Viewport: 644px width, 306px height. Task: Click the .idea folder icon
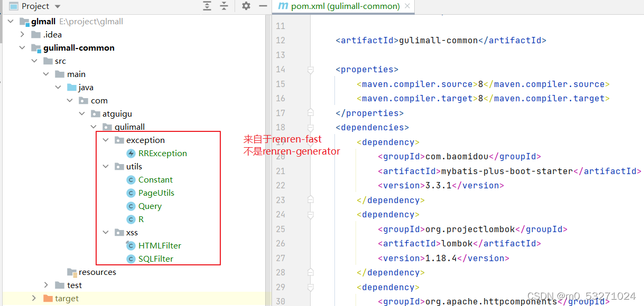click(x=36, y=35)
